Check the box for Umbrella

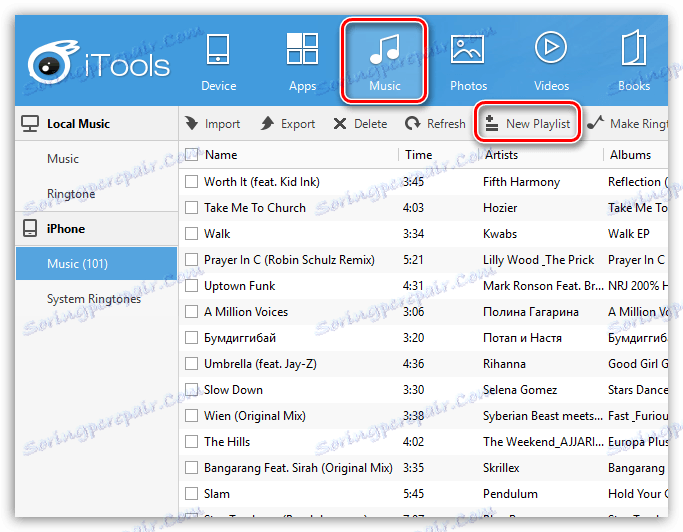point(191,364)
